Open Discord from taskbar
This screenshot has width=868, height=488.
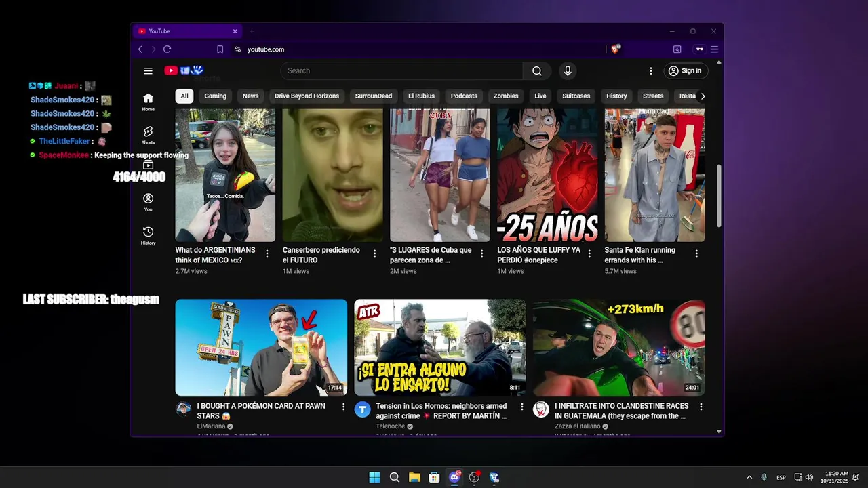click(454, 477)
